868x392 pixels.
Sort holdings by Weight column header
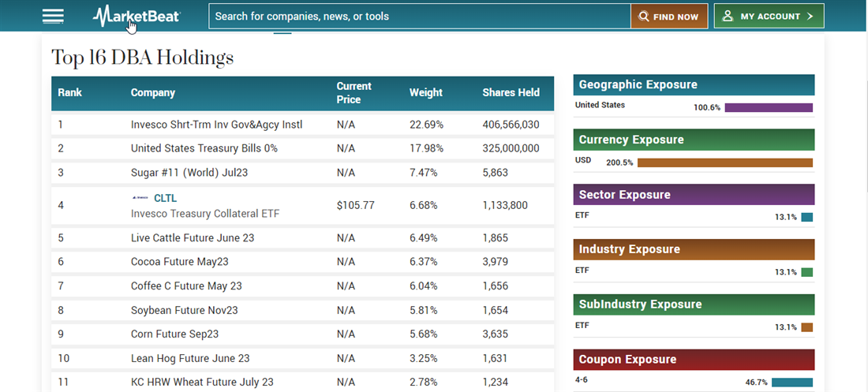(x=425, y=92)
